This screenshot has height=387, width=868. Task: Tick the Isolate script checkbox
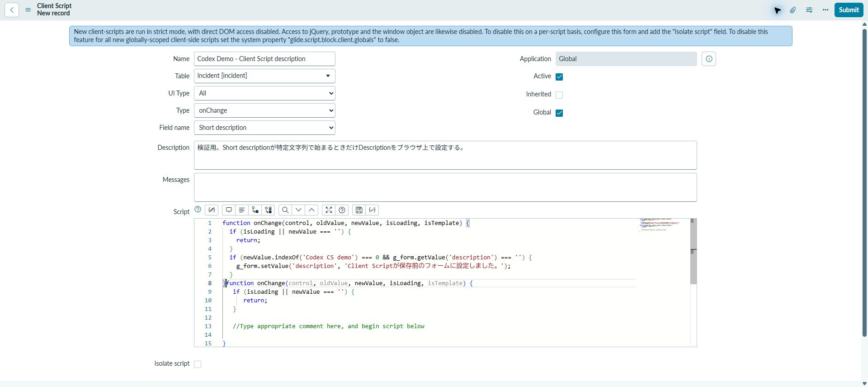click(198, 364)
